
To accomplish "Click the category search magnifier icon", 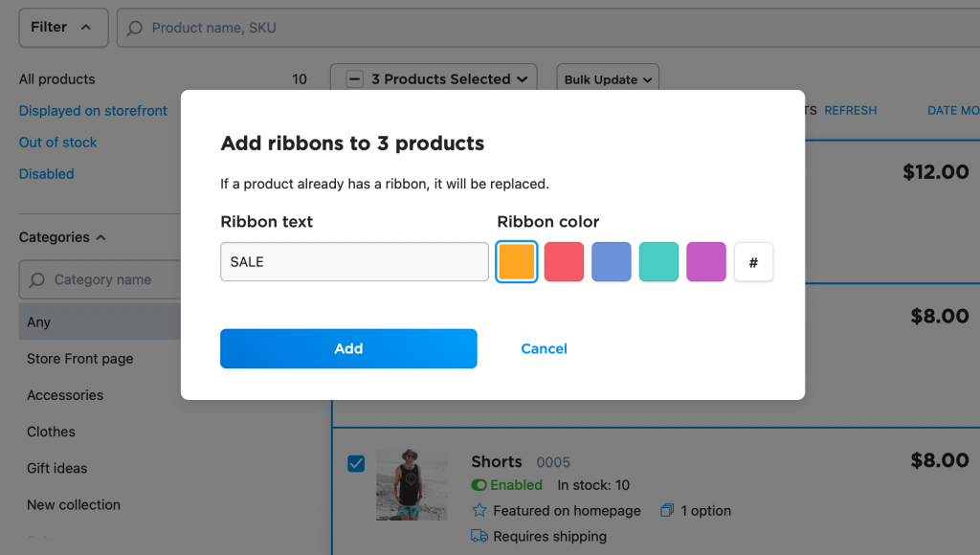I will click(x=37, y=280).
